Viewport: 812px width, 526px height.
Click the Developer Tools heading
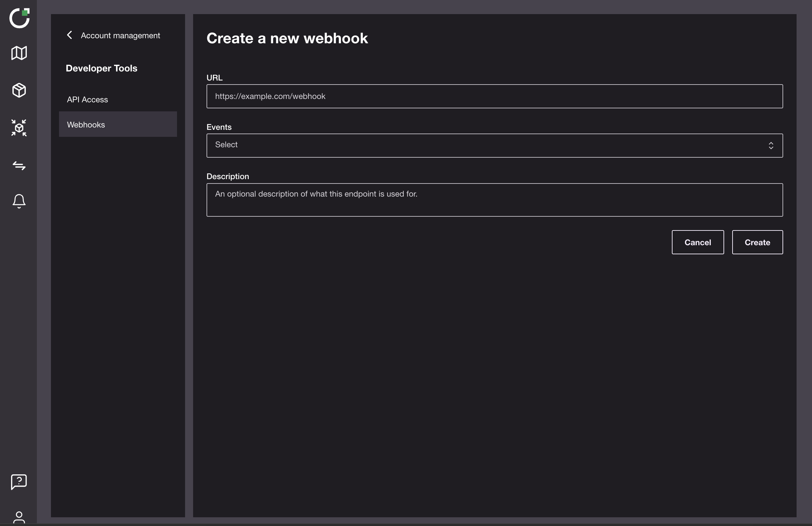point(101,68)
